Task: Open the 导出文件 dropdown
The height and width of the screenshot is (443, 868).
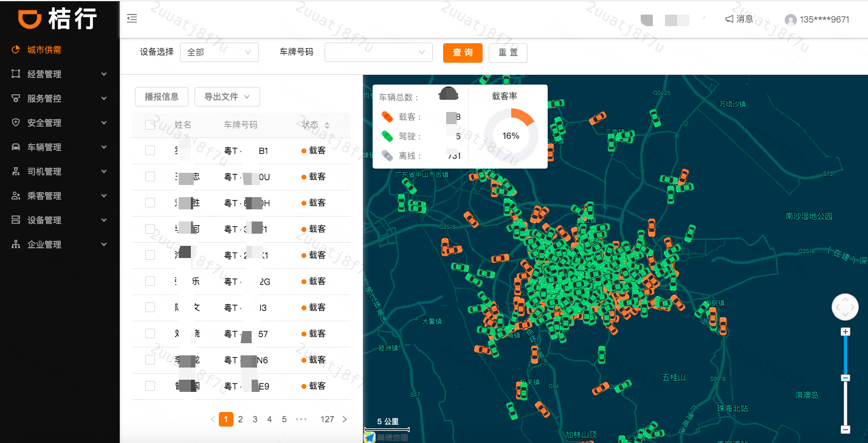Action: click(227, 97)
